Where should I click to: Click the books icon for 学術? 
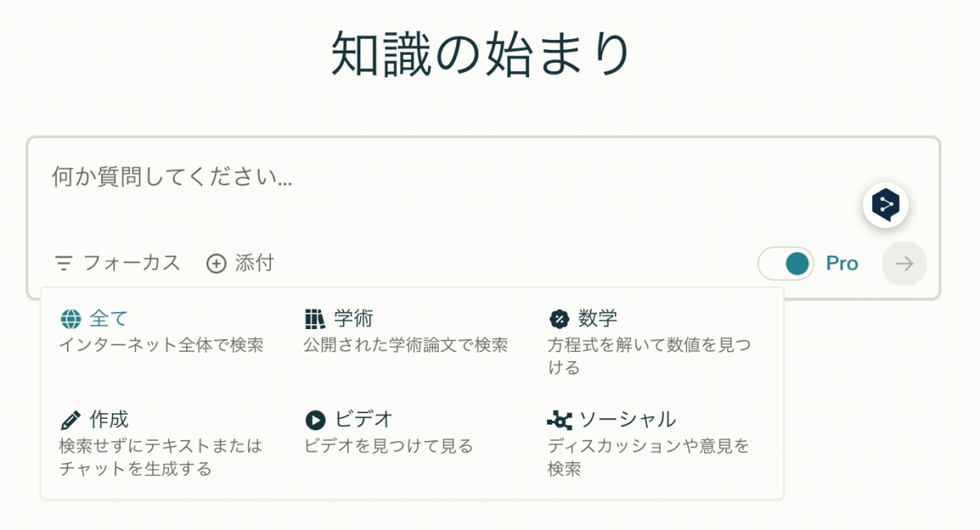pos(315,318)
